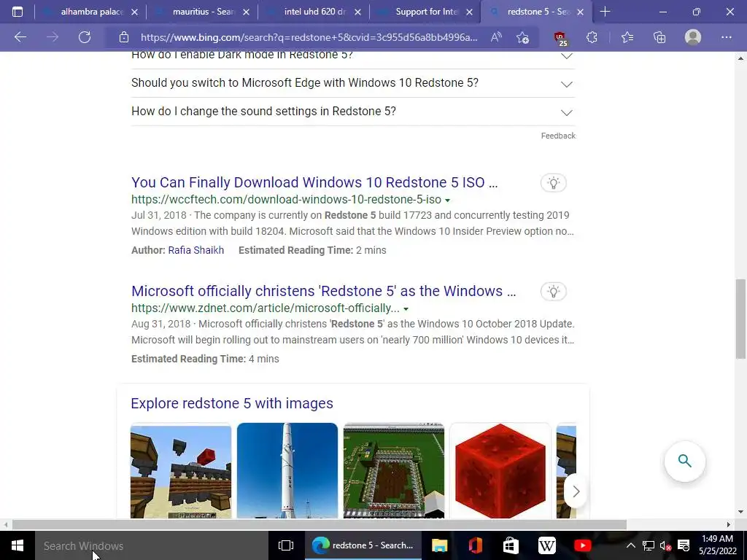This screenshot has width=747, height=560.
Task: Open File Explorer from taskbar
Action: click(439, 545)
